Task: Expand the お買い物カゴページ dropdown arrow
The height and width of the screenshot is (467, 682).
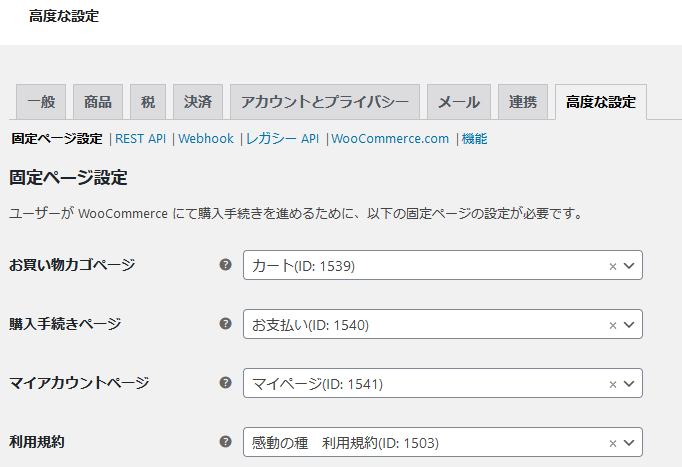Action: click(x=629, y=266)
